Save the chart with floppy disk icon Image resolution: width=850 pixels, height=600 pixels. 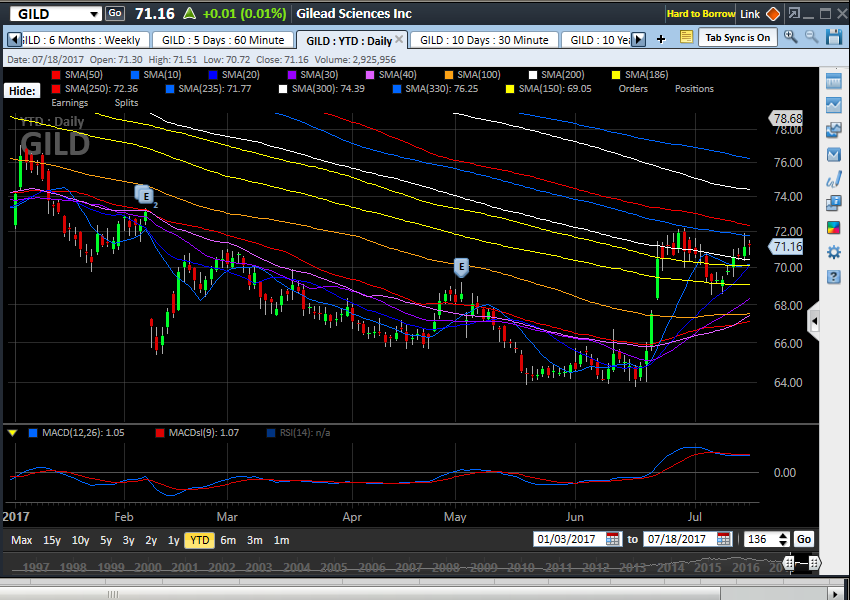point(834,37)
